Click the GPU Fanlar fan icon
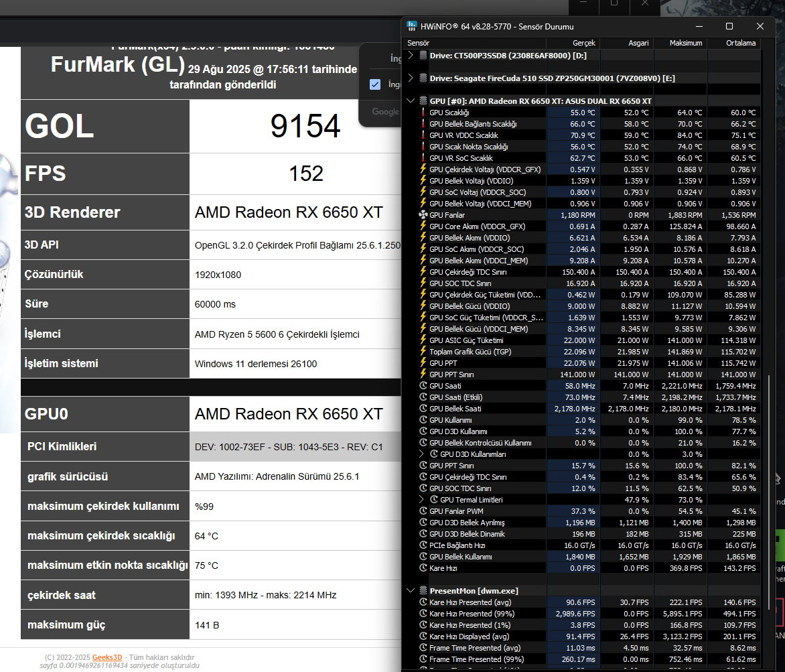The width and height of the screenshot is (785, 672). click(x=423, y=215)
